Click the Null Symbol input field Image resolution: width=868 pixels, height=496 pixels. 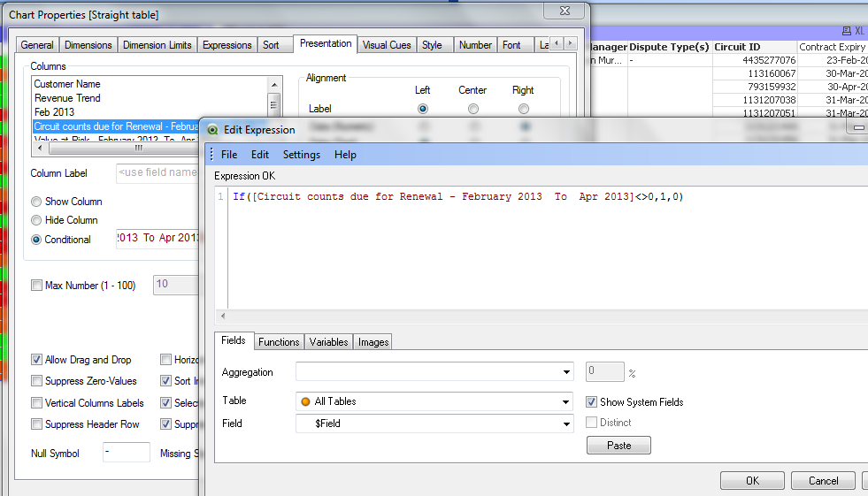(x=127, y=453)
